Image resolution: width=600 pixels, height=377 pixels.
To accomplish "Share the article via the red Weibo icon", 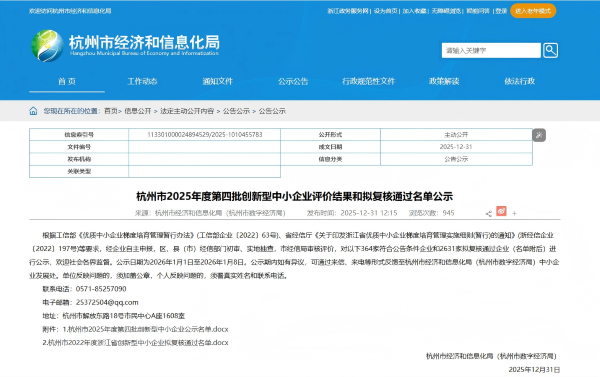I will [x=501, y=211].
